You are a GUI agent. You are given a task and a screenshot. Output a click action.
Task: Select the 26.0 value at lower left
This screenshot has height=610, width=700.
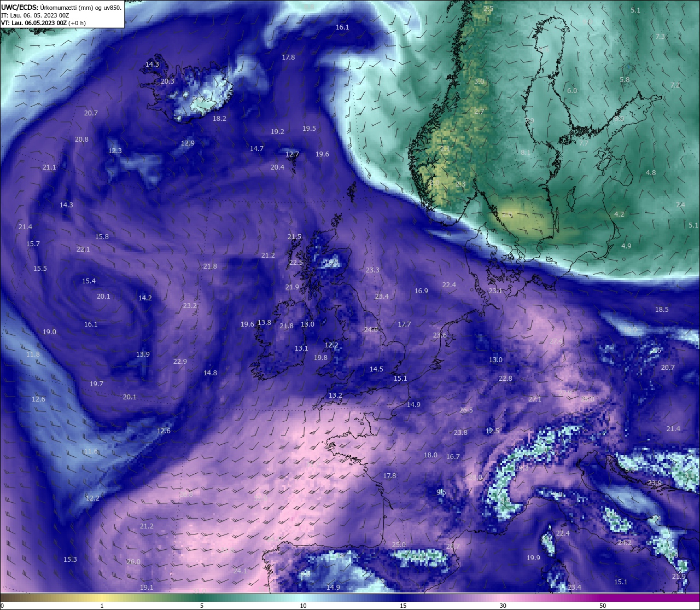coord(133,561)
